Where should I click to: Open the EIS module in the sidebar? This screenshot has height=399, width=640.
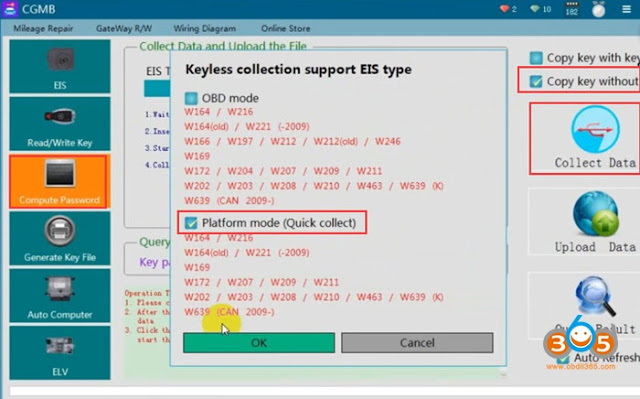60,66
